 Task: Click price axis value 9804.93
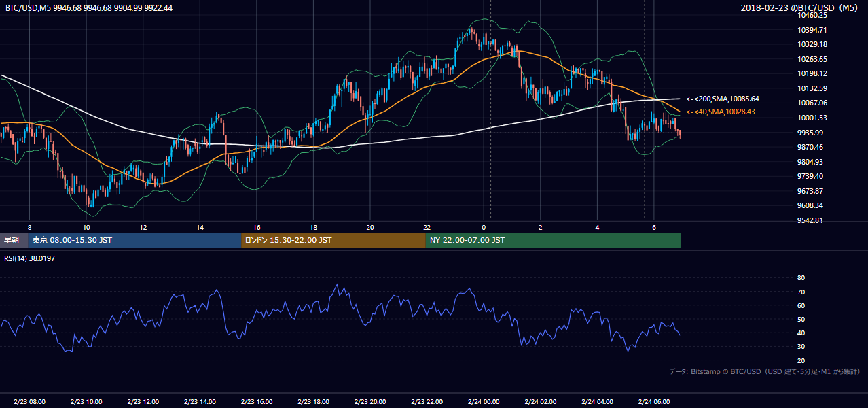[x=810, y=162]
